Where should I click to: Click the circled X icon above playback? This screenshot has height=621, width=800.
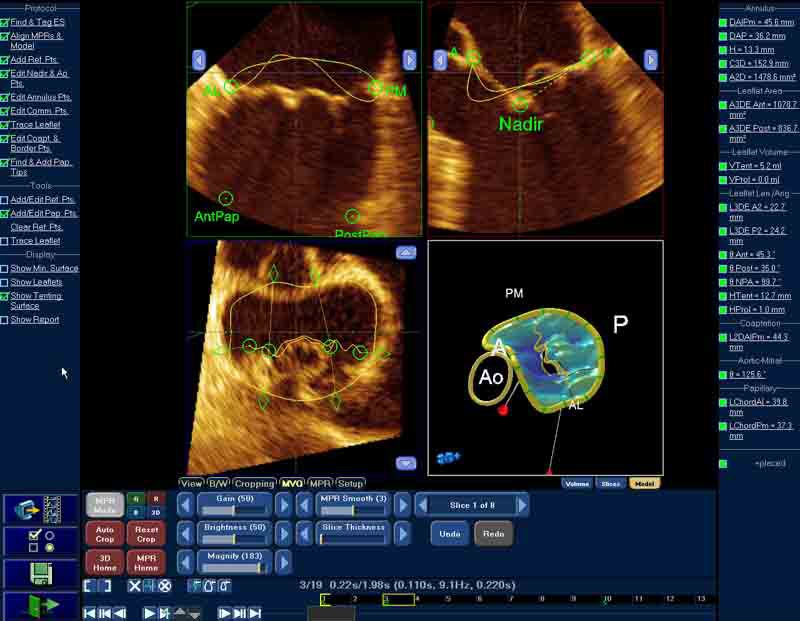coord(165,586)
